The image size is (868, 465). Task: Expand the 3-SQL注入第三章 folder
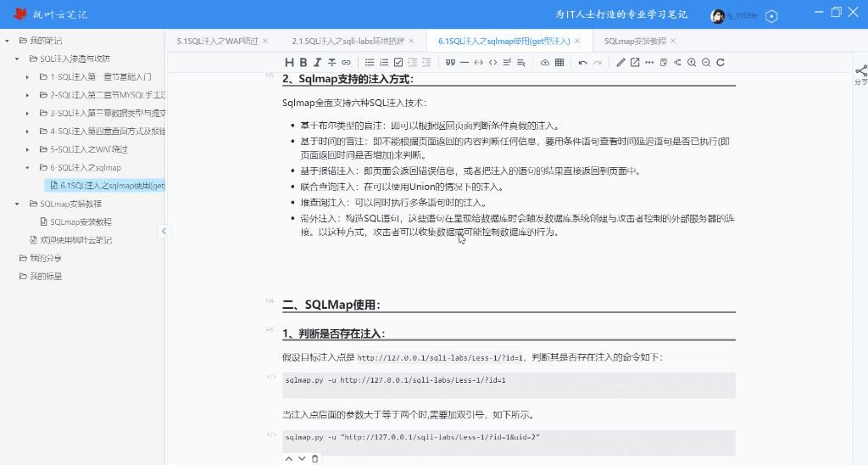pyautogui.click(x=28, y=113)
